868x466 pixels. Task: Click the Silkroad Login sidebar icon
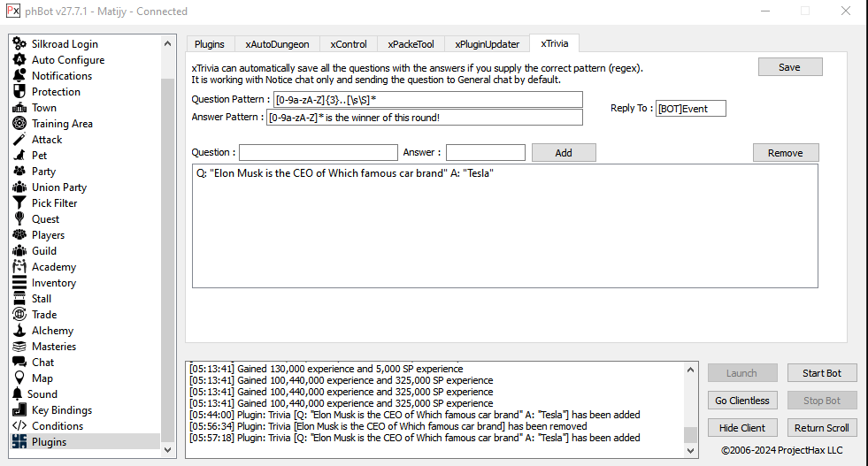coord(19,44)
